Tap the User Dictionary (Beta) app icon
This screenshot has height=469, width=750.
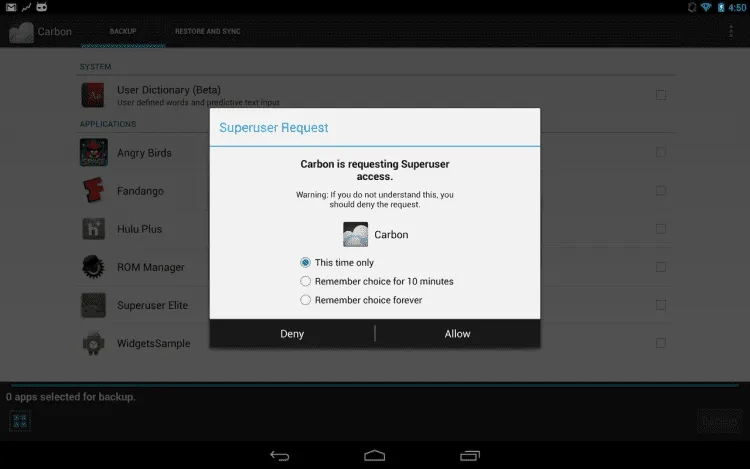(93, 95)
